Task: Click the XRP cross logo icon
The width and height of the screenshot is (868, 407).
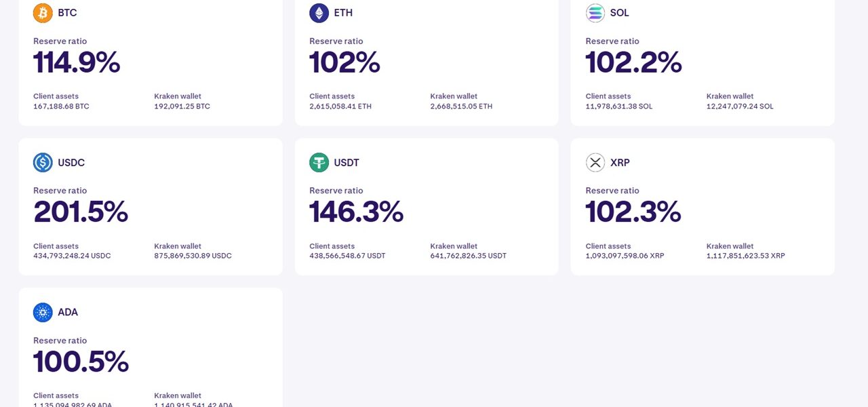Action: [x=595, y=163]
